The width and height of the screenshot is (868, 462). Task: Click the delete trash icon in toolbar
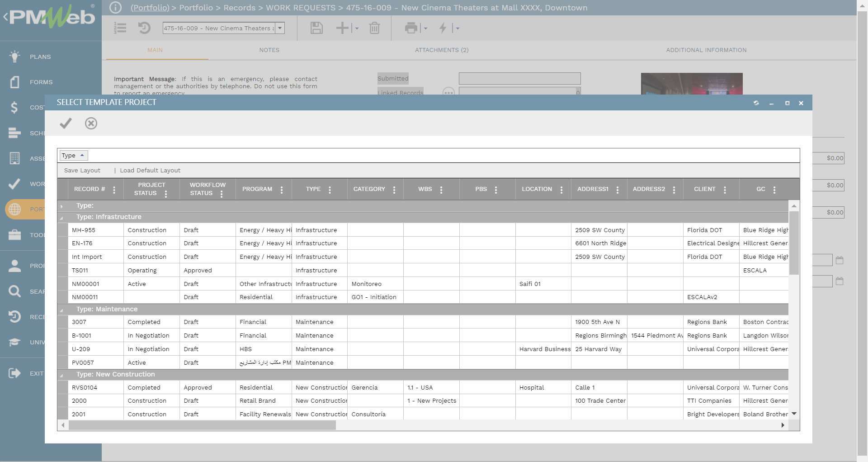374,28
